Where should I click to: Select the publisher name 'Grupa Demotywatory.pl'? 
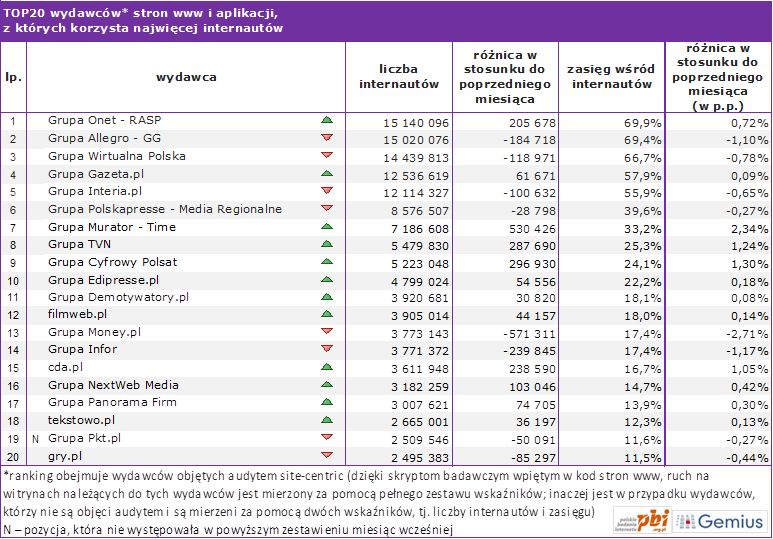(x=118, y=297)
